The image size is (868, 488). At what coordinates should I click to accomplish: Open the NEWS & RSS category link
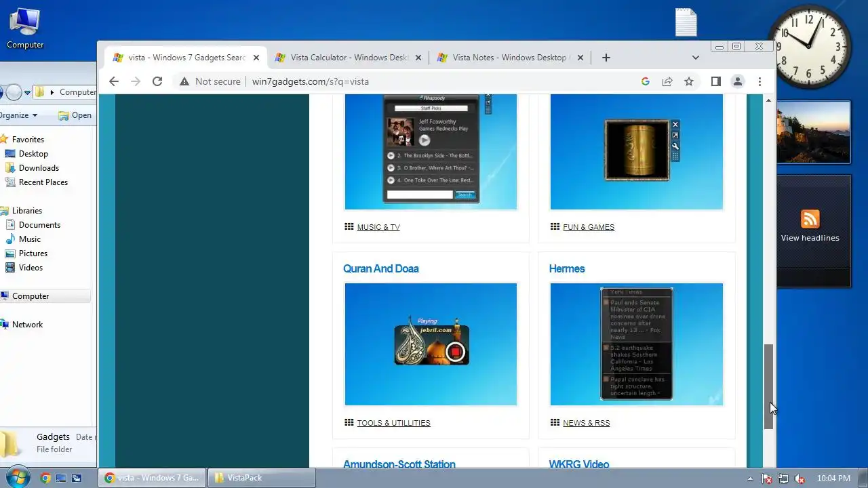tap(586, 423)
